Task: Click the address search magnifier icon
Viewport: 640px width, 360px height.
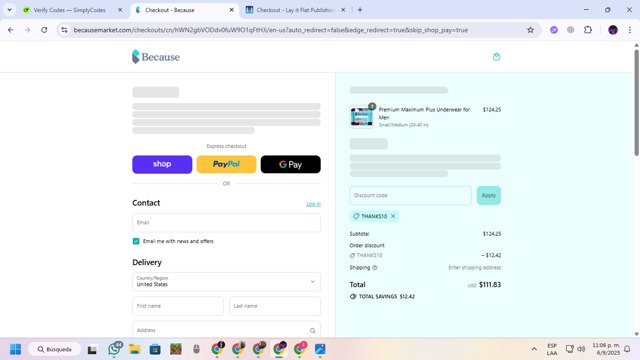Action: coord(312,331)
